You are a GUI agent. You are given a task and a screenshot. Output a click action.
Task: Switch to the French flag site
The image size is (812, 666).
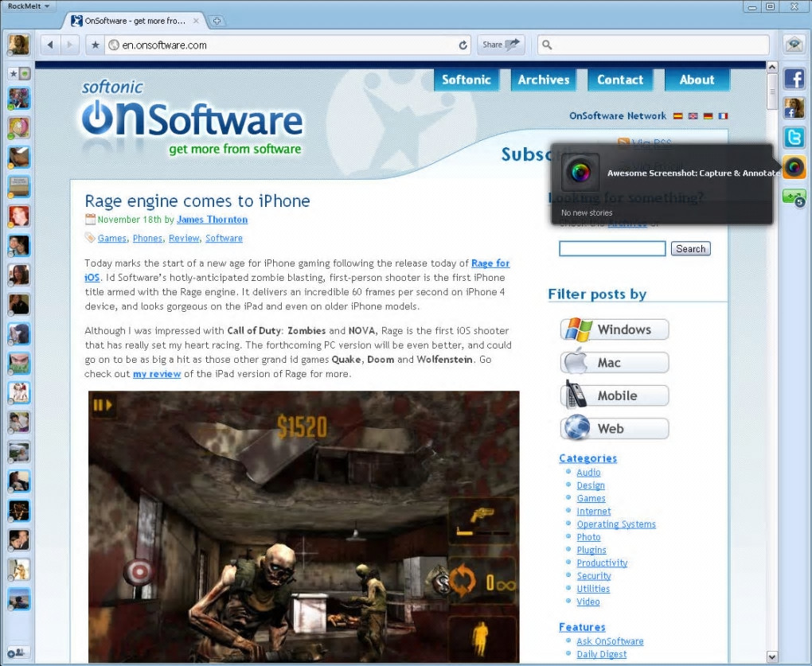[723, 116]
